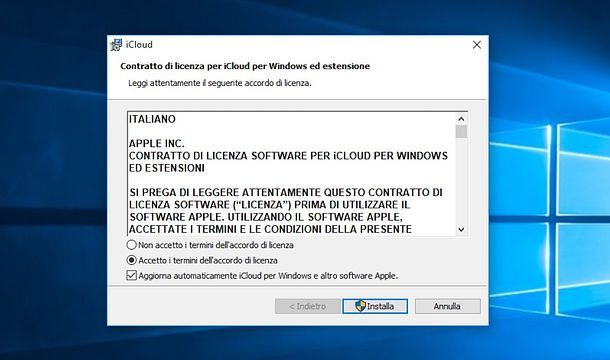The image size is (610, 360).
Task: Click license scrollbar up arrow
Action: pyautogui.click(x=461, y=119)
